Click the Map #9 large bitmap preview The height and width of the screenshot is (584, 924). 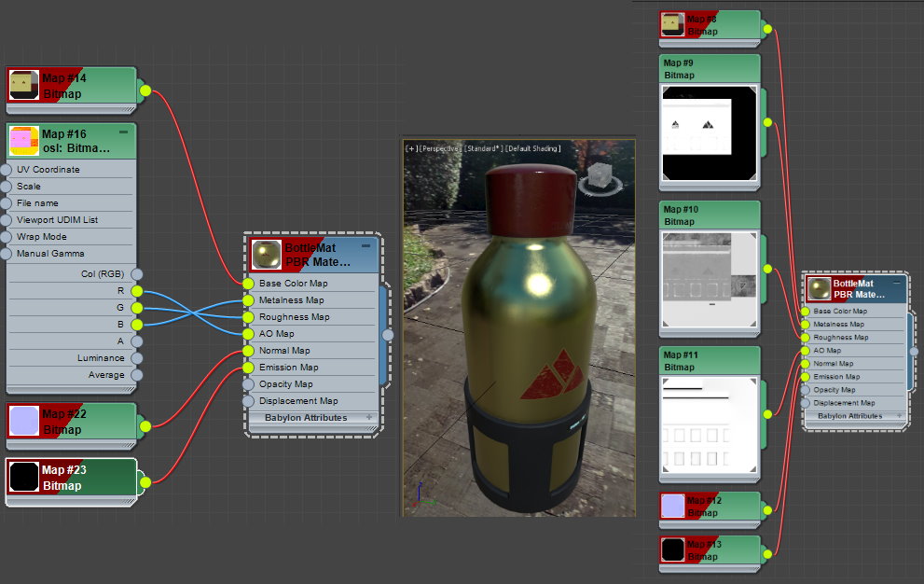tap(710, 133)
